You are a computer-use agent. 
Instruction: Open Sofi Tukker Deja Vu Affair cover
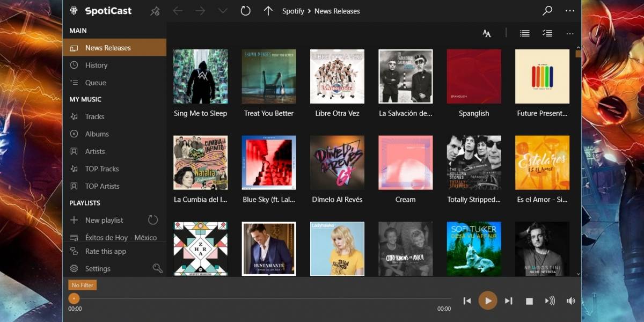tap(474, 249)
